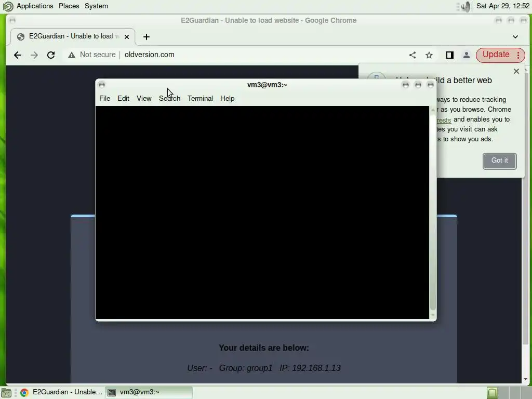Select the E2Guardian browser tab
Viewport: 532px width, 399px height.
click(x=73, y=36)
